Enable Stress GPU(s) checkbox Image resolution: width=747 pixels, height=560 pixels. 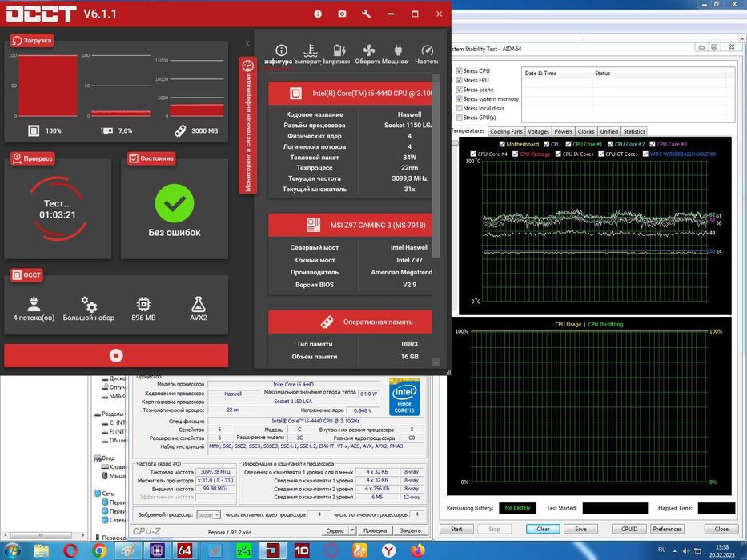coord(460,117)
